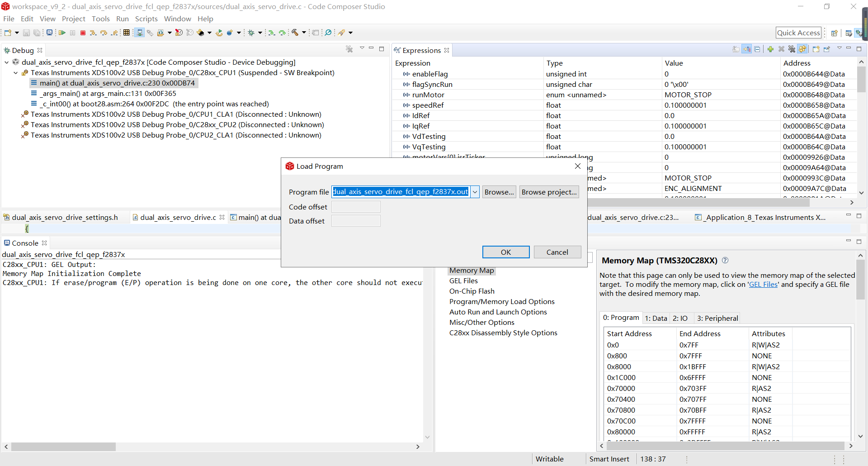Select the enableFlag expression row
The width and height of the screenshot is (868, 466).
[x=624, y=74]
